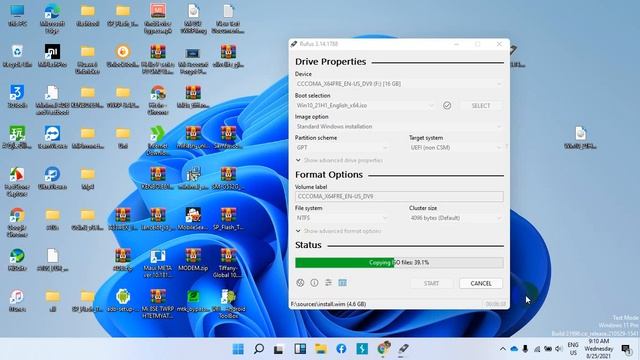Image resolution: width=640 pixels, height=360 pixels.
Task: Open notification center icon
Action: click(627, 349)
